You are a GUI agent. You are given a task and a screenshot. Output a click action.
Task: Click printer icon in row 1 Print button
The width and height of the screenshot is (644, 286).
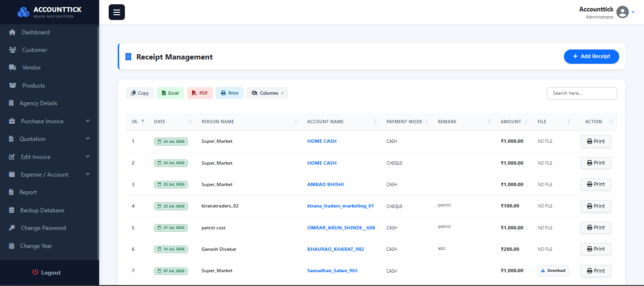590,141
